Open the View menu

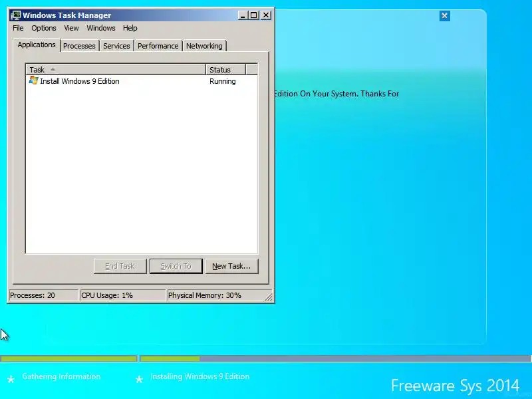pyautogui.click(x=71, y=28)
